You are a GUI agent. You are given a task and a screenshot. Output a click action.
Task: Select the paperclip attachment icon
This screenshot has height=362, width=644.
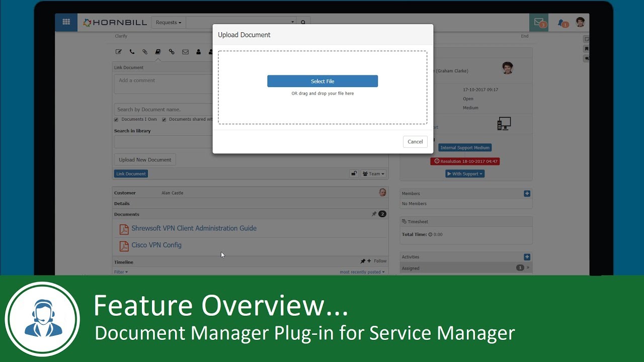(x=145, y=52)
